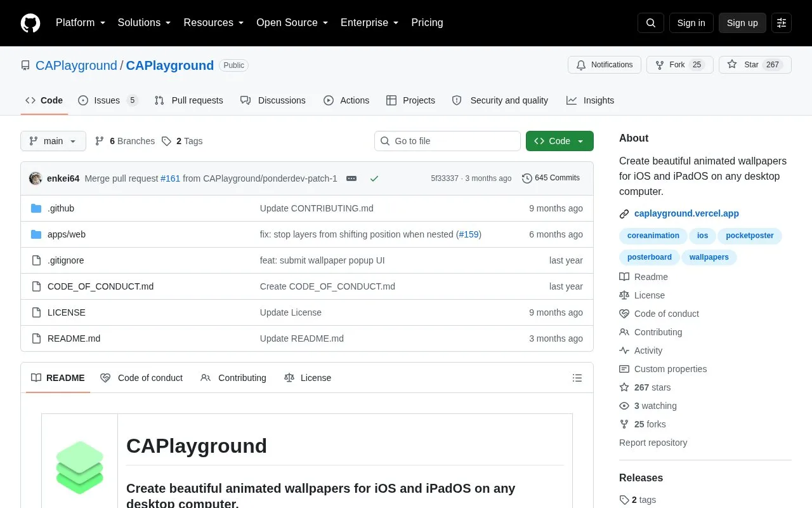The width and height of the screenshot is (812, 508).
Task: Click the Sign up button
Action: click(742, 23)
